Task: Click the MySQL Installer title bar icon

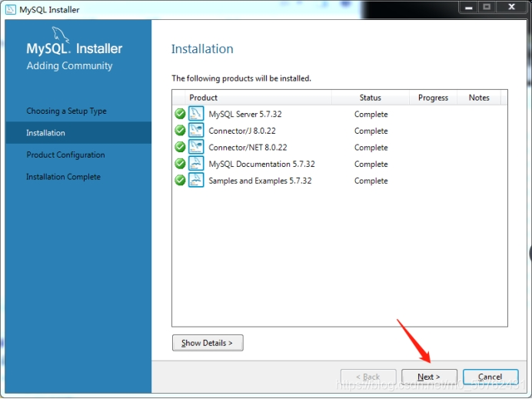Action: click(x=11, y=9)
